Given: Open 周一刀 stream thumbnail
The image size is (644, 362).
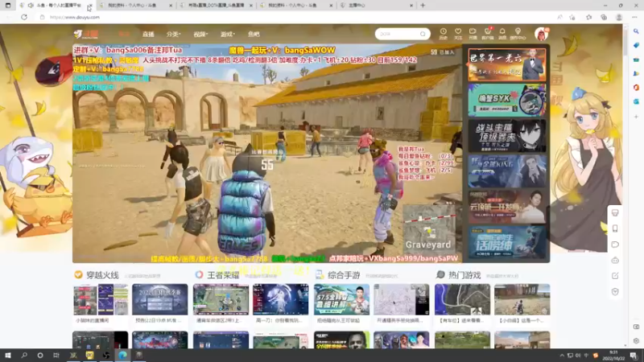Looking at the screenshot, I should click(280, 299).
